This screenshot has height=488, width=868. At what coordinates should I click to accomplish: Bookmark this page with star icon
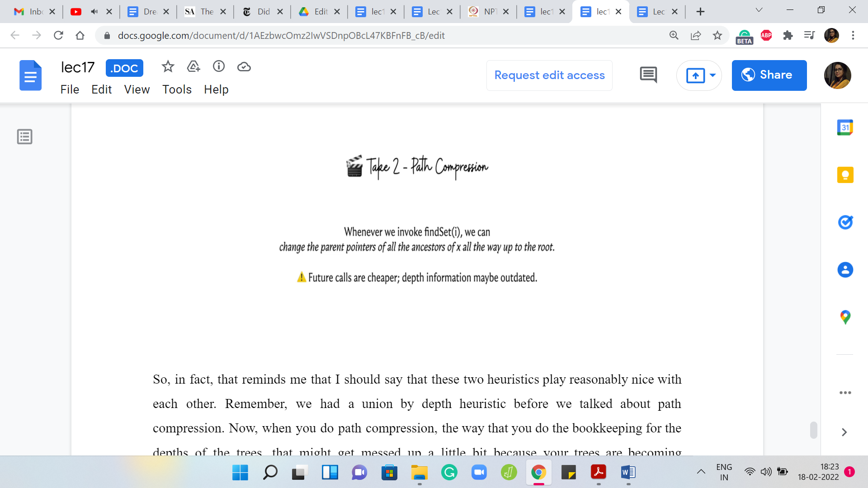click(x=717, y=35)
